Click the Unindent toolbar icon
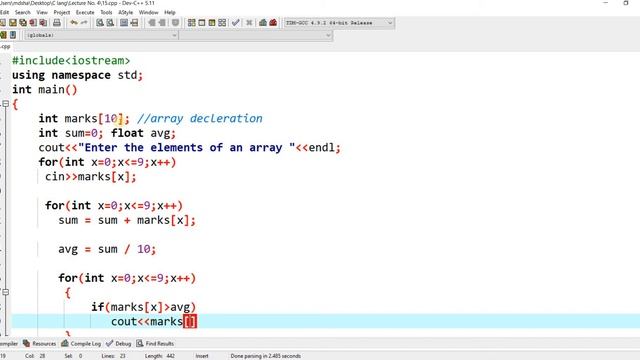 (162, 23)
